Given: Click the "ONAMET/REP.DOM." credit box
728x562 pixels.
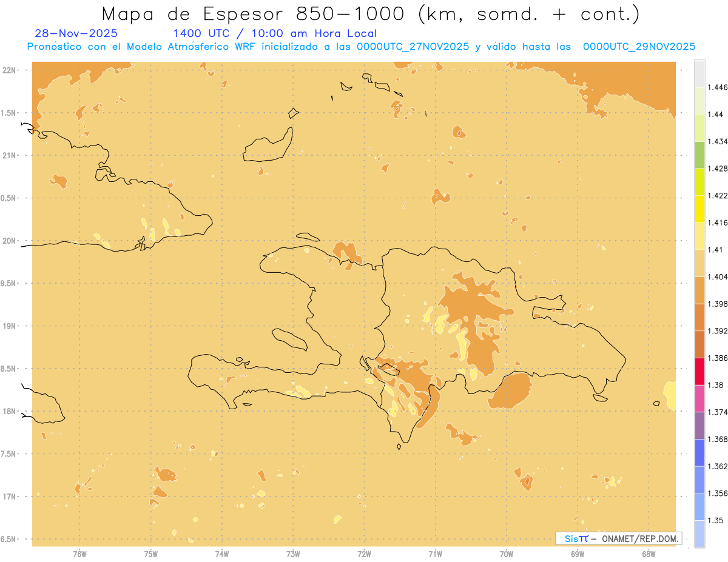Looking at the screenshot, I should (619, 538).
